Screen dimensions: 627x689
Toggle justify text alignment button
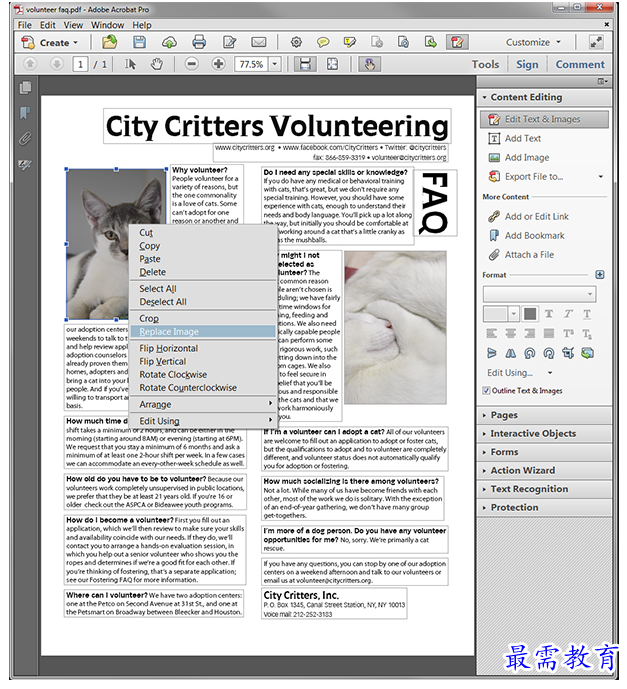(549, 334)
